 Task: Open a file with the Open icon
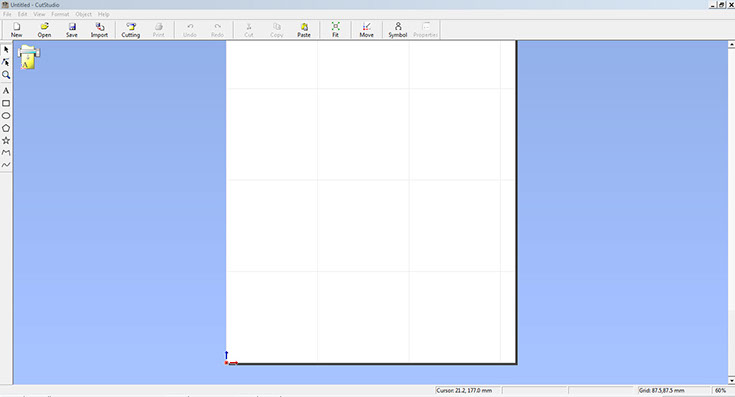click(44, 30)
